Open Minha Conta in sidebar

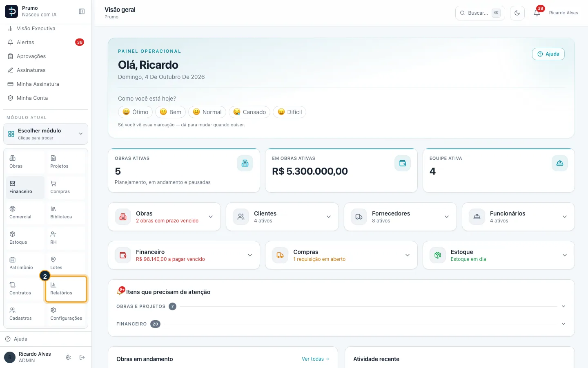tap(46, 98)
